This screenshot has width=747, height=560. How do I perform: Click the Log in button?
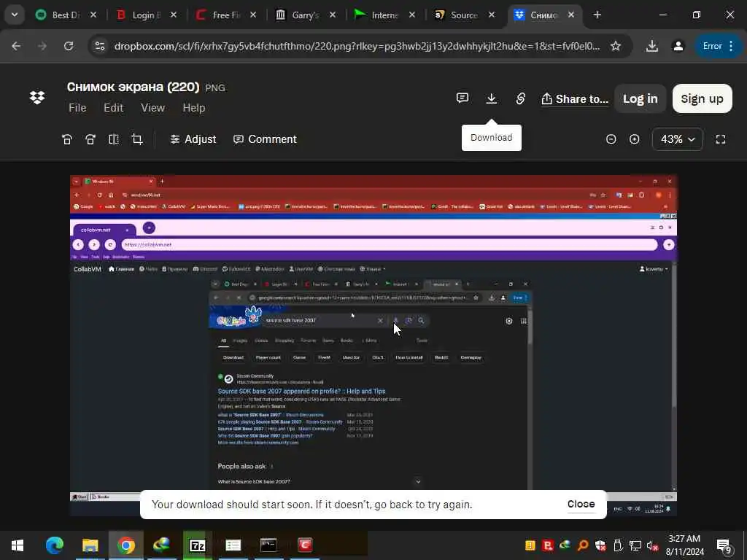pos(640,98)
